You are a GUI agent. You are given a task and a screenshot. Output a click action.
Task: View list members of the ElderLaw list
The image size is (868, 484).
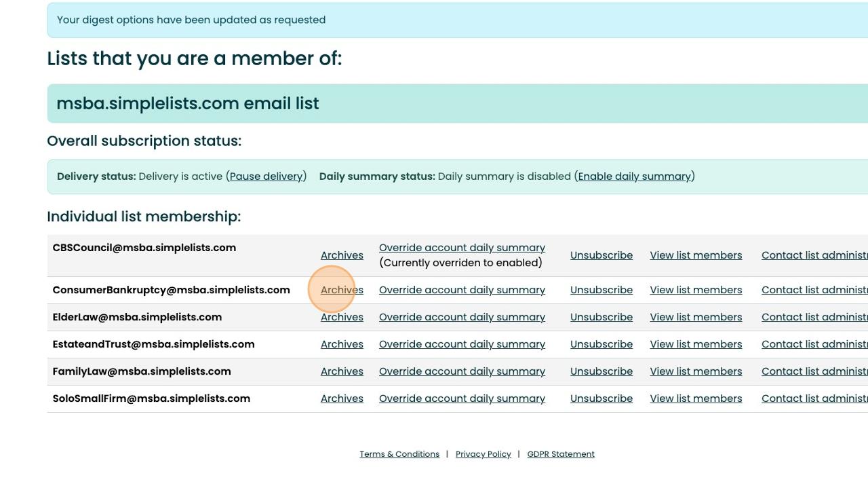[696, 317]
